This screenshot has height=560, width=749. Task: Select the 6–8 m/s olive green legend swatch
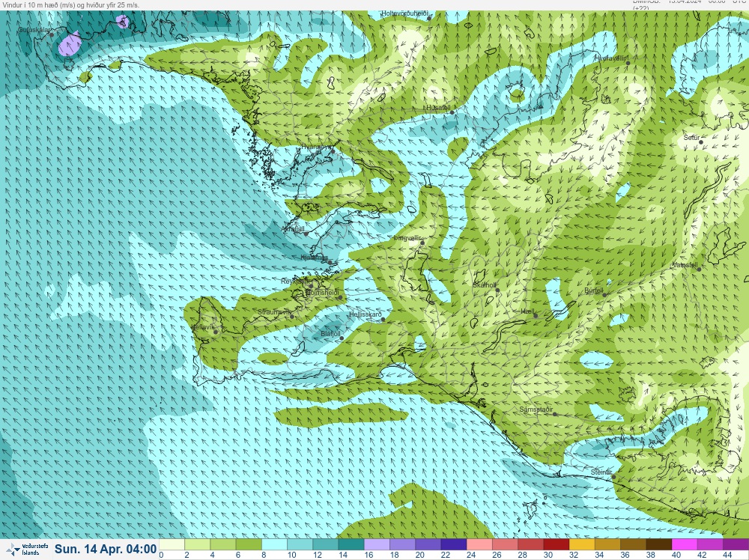249,545
